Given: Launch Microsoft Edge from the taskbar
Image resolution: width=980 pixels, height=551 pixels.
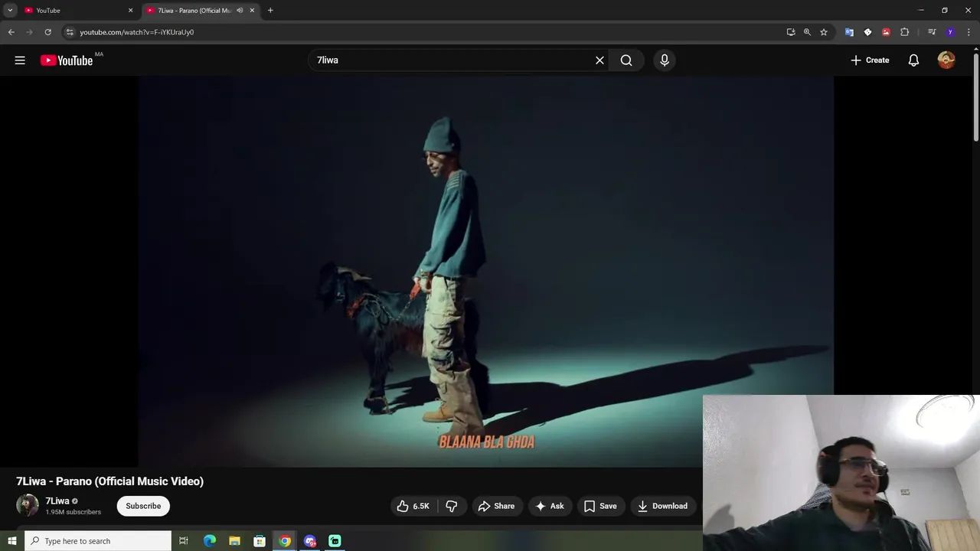Looking at the screenshot, I should pyautogui.click(x=210, y=541).
